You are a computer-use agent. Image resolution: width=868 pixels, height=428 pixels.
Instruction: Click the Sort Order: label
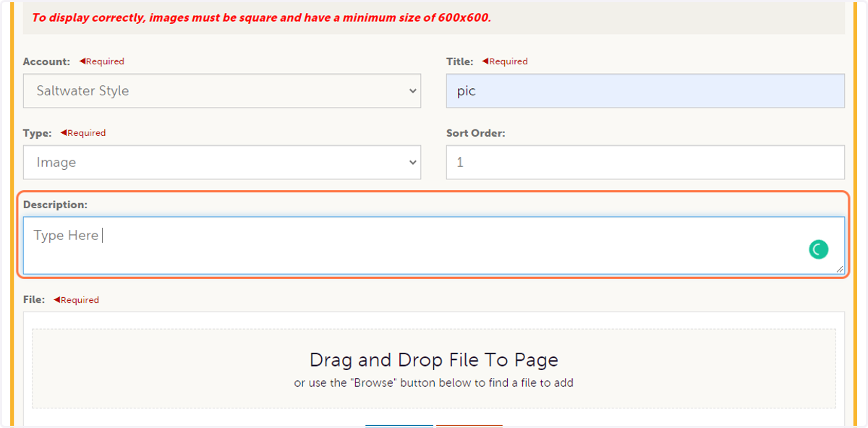(476, 133)
